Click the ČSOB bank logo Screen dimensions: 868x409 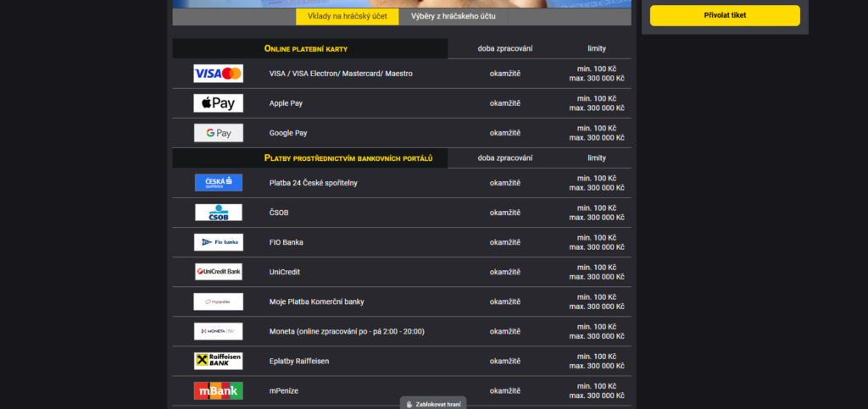point(218,213)
